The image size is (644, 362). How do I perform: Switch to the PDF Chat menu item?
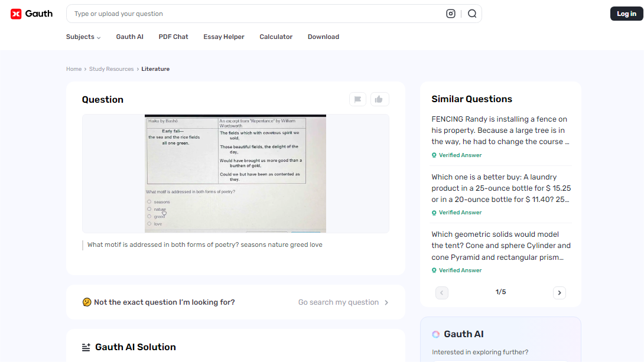tap(173, 37)
